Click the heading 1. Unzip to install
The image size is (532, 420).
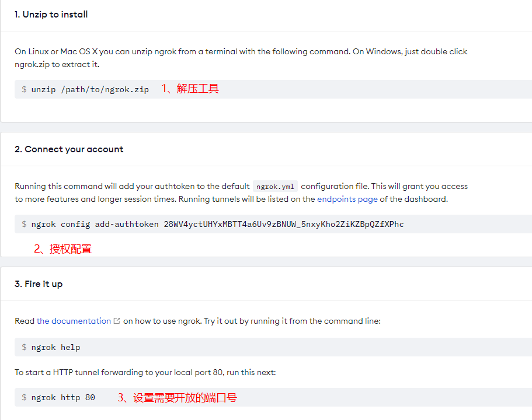51,14
